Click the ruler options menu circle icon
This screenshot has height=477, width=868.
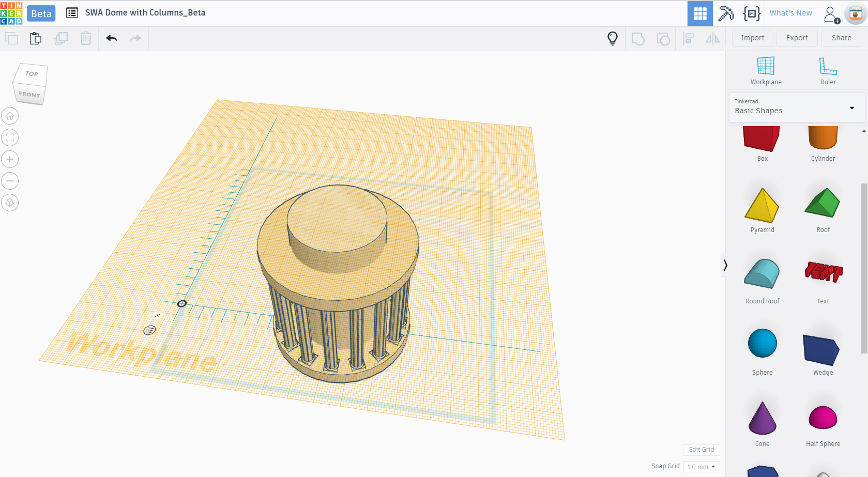click(x=149, y=330)
